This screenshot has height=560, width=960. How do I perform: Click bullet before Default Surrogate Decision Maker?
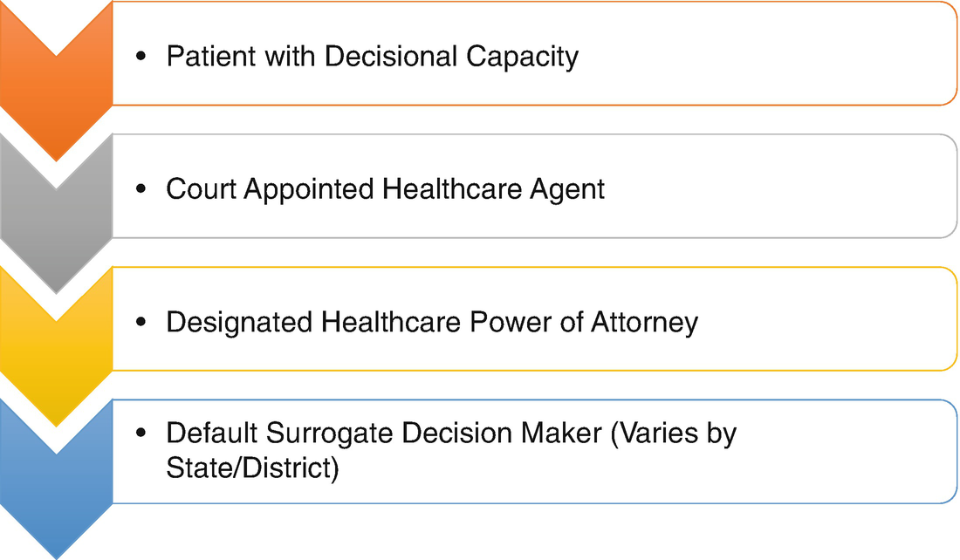click(x=141, y=434)
